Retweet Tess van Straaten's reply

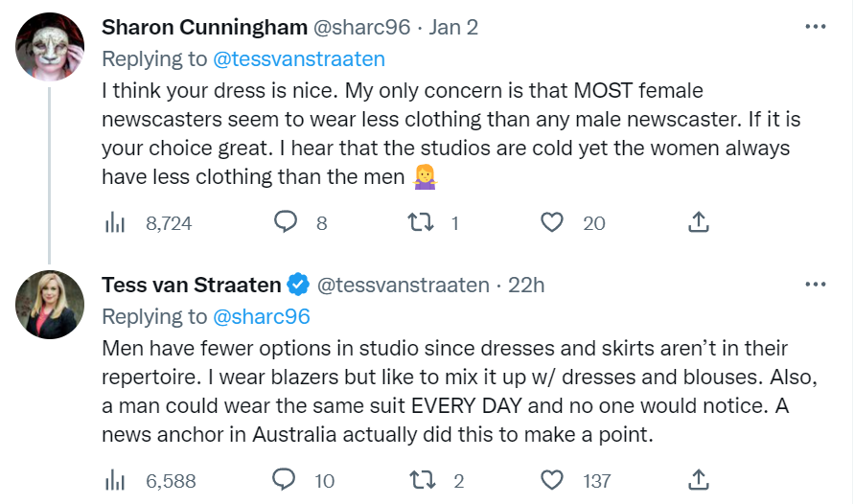(422, 481)
